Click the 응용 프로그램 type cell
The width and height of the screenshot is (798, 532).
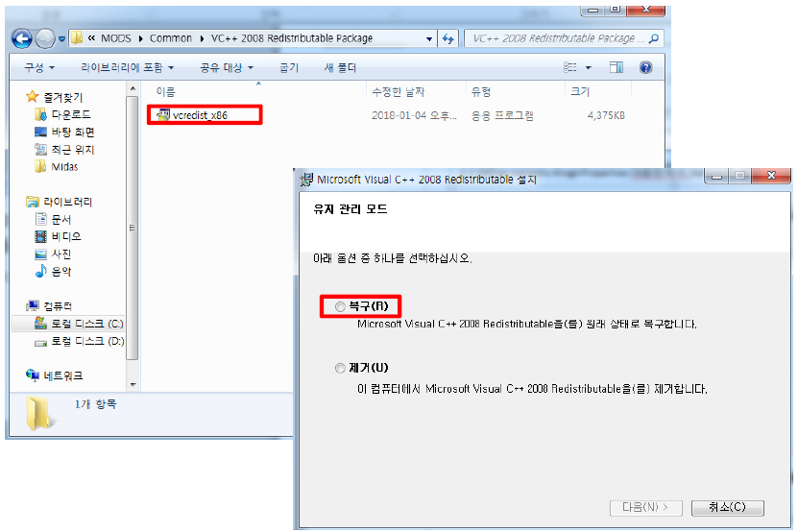(502, 115)
